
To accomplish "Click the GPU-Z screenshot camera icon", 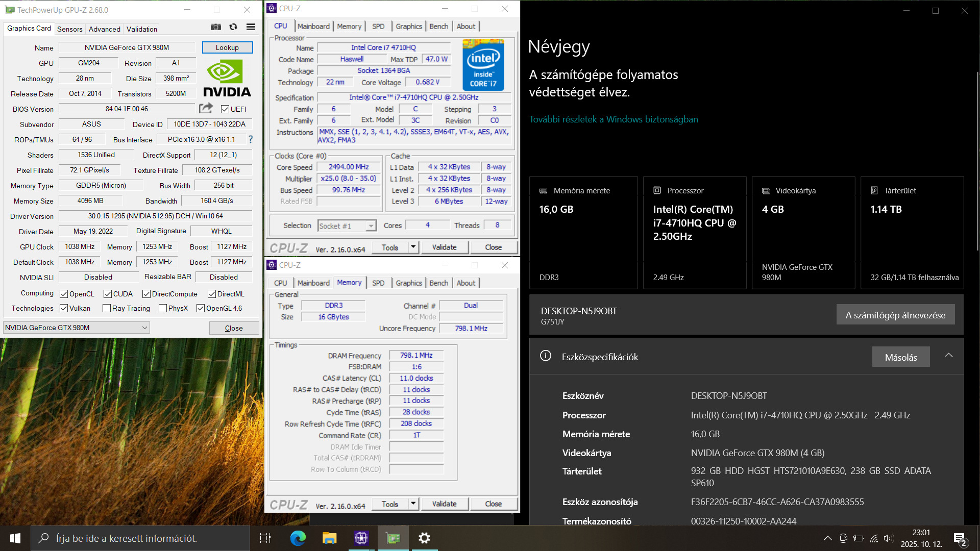I will (x=216, y=27).
